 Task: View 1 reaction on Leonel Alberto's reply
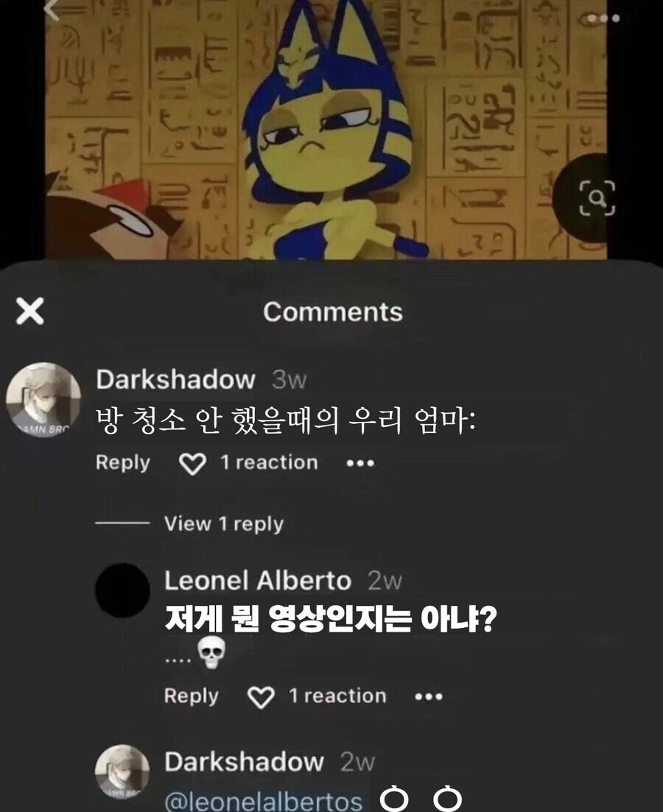(x=337, y=696)
